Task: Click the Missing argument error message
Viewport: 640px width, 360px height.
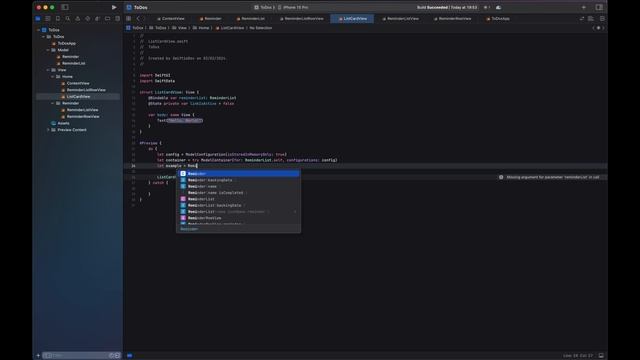Action: click(553, 177)
